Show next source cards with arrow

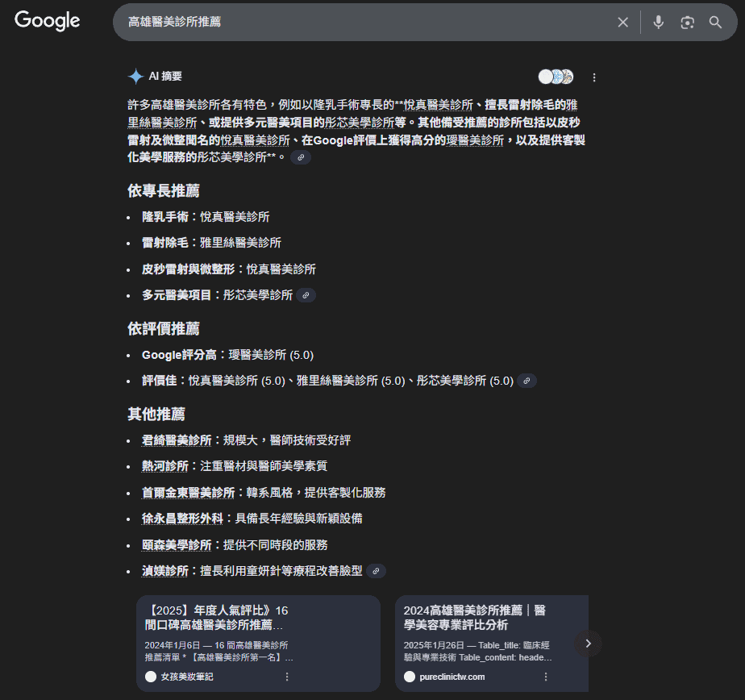pos(589,644)
